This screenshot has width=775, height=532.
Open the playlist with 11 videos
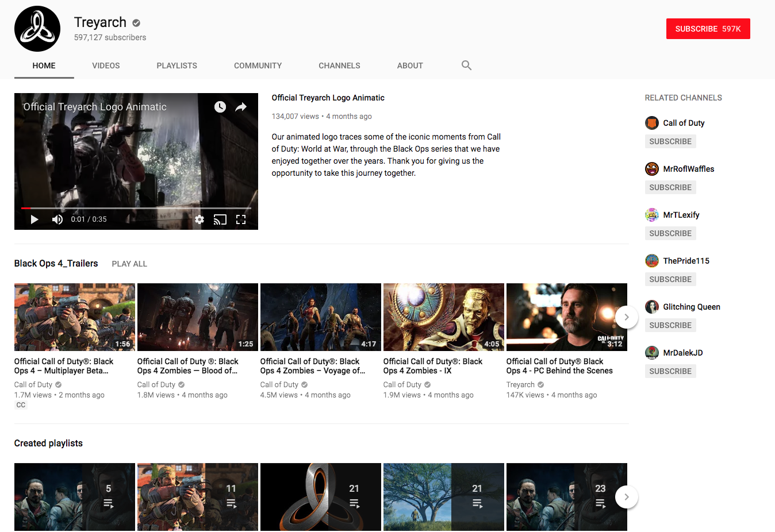198,497
